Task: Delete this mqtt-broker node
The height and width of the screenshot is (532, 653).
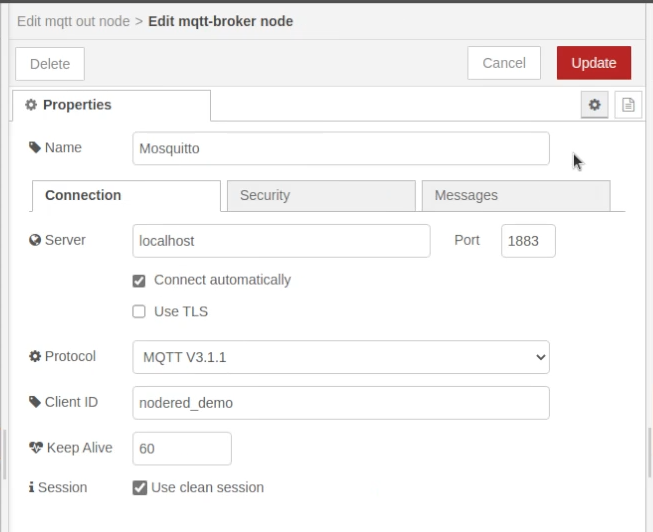Action: [50, 64]
